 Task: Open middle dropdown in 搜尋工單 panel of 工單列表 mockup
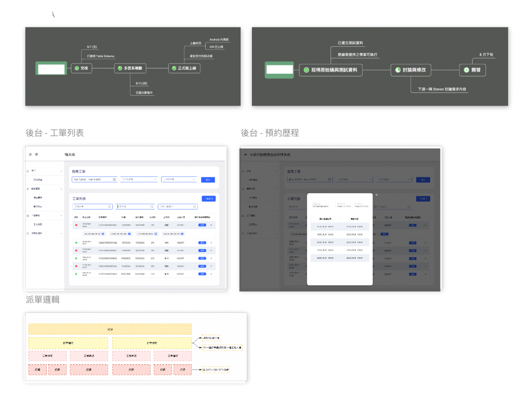click(139, 179)
